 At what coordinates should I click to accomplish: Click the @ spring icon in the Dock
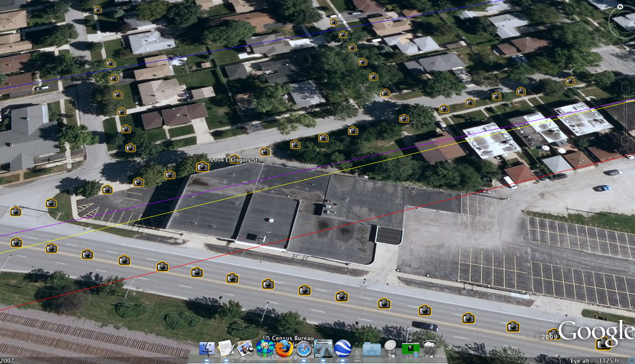(390, 348)
